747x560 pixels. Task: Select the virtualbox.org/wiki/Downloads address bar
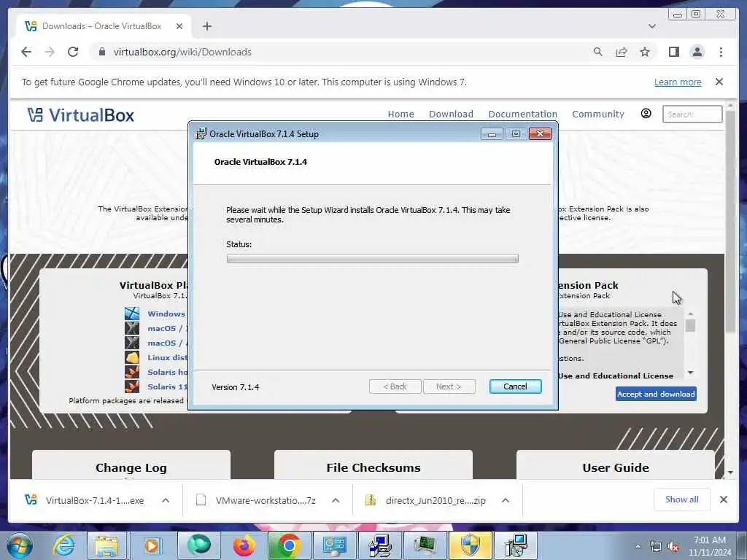click(182, 52)
